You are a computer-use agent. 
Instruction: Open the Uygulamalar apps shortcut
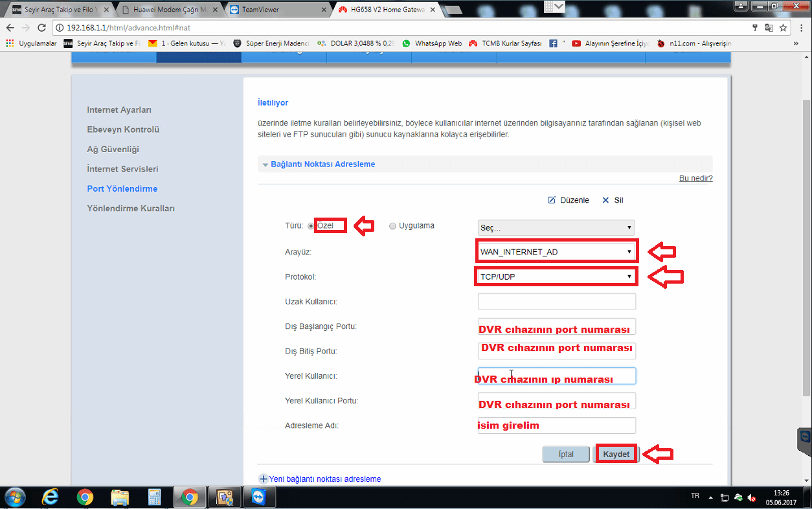[x=32, y=43]
